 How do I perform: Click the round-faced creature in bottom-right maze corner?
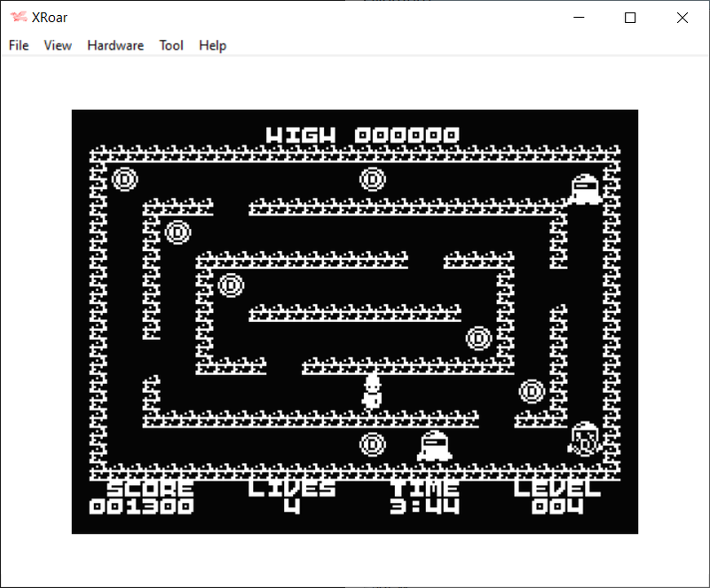pyautogui.click(x=585, y=438)
